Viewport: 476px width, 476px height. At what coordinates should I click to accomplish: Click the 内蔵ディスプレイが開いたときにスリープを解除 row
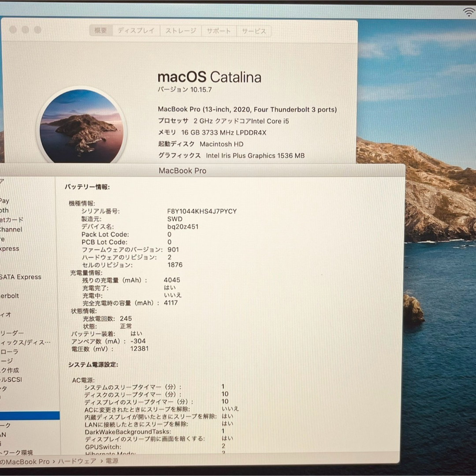pyautogui.click(x=159, y=416)
